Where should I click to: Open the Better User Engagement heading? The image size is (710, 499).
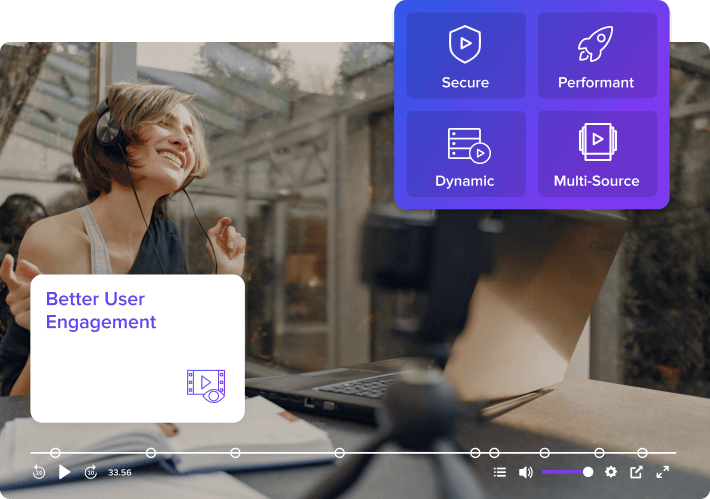pos(101,310)
